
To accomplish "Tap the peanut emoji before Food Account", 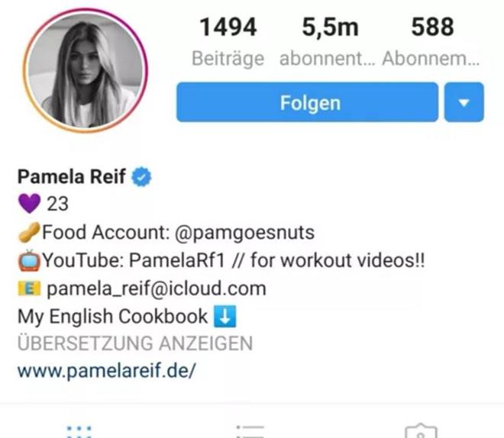I will pyautogui.click(x=29, y=232).
